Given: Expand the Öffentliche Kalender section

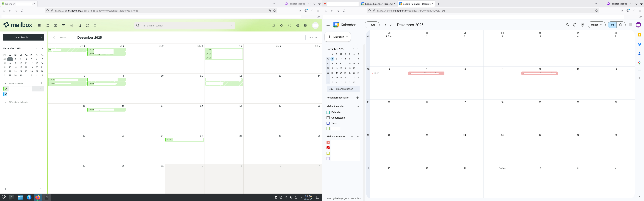Looking at the screenshot, I should pyautogui.click(x=5, y=102).
